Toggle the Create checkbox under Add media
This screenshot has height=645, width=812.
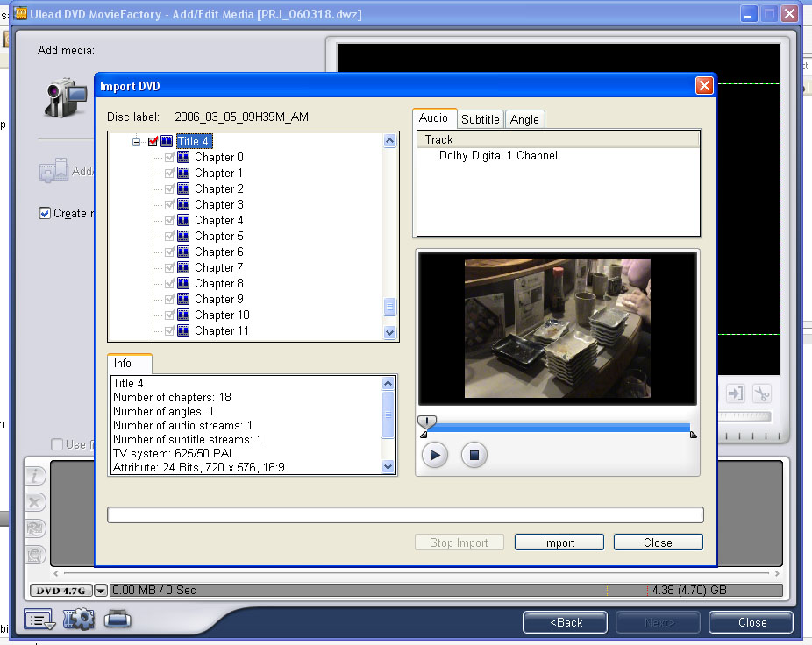tap(45, 213)
